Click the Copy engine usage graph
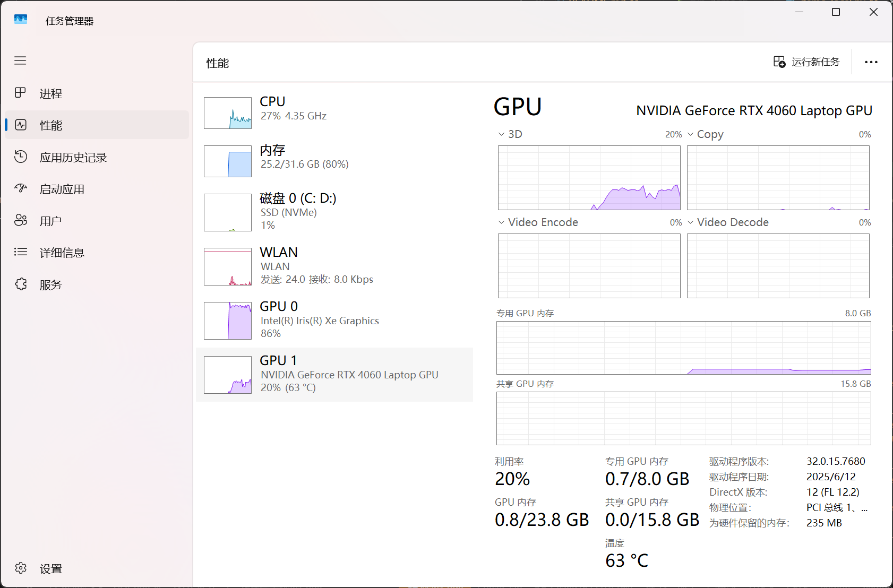This screenshot has width=893, height=588. 778,178
